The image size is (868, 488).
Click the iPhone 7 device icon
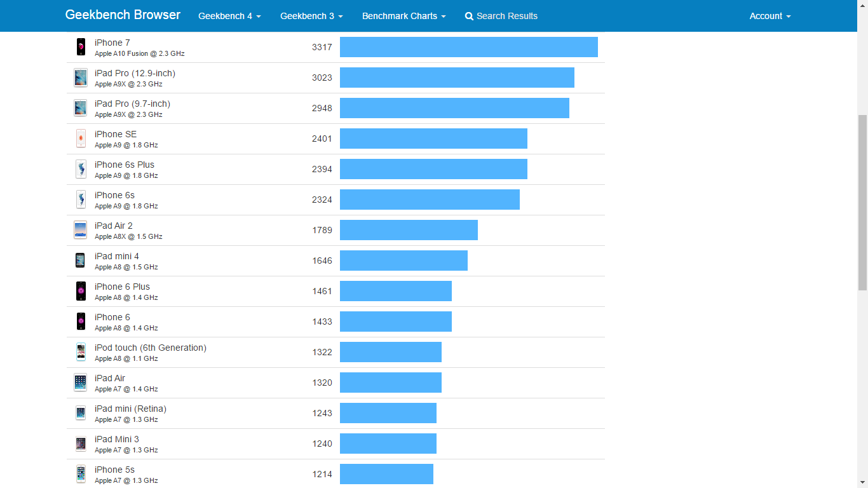coord(81,47)
